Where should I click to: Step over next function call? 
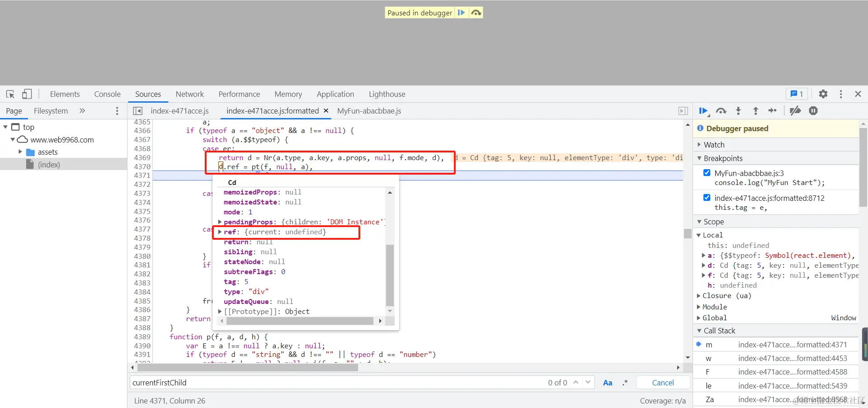[721, 111]
